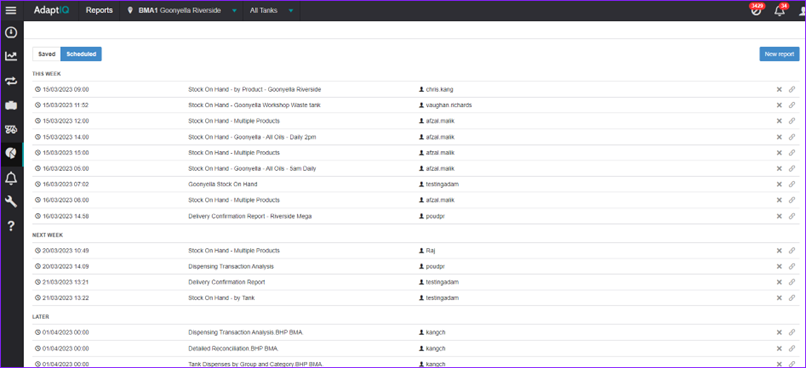Switch to the Saved tab
The width and height of the screenshot is (806, 368).
(x=47, y=54)
